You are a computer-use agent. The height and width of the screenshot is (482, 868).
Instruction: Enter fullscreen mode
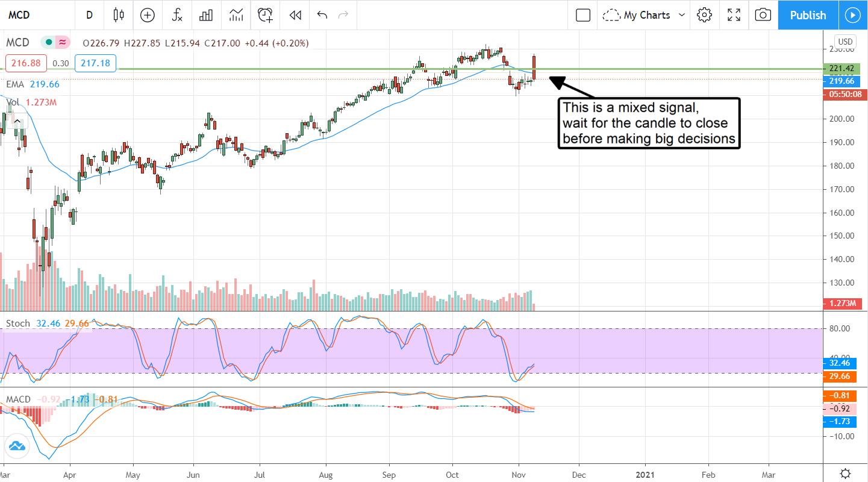734,15
